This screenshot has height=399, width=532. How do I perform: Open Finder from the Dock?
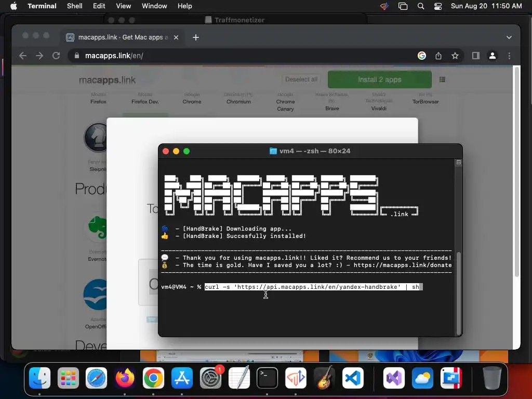(39, 378)
